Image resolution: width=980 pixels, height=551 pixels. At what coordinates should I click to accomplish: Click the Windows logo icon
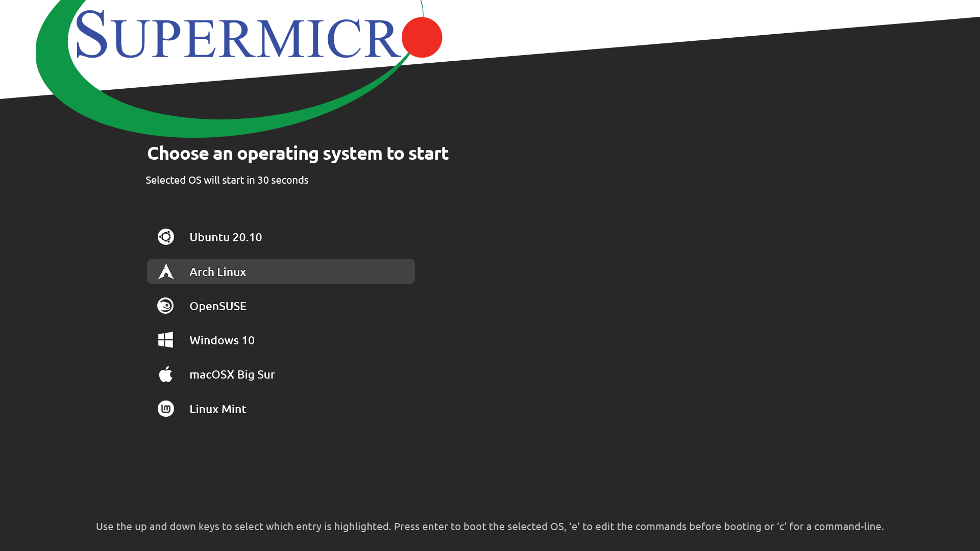(x=165, y=340)
